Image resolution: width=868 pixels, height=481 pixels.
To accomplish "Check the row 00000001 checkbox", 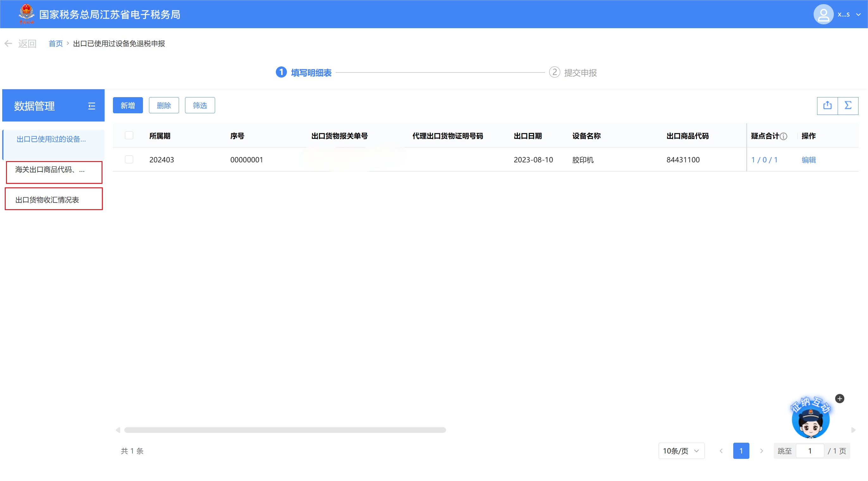I will tap(129, 159).
